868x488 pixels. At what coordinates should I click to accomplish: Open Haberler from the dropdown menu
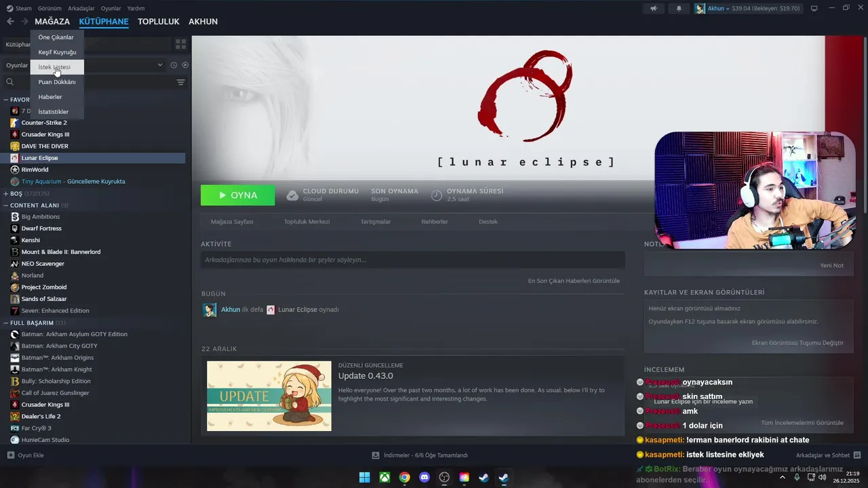57,97
